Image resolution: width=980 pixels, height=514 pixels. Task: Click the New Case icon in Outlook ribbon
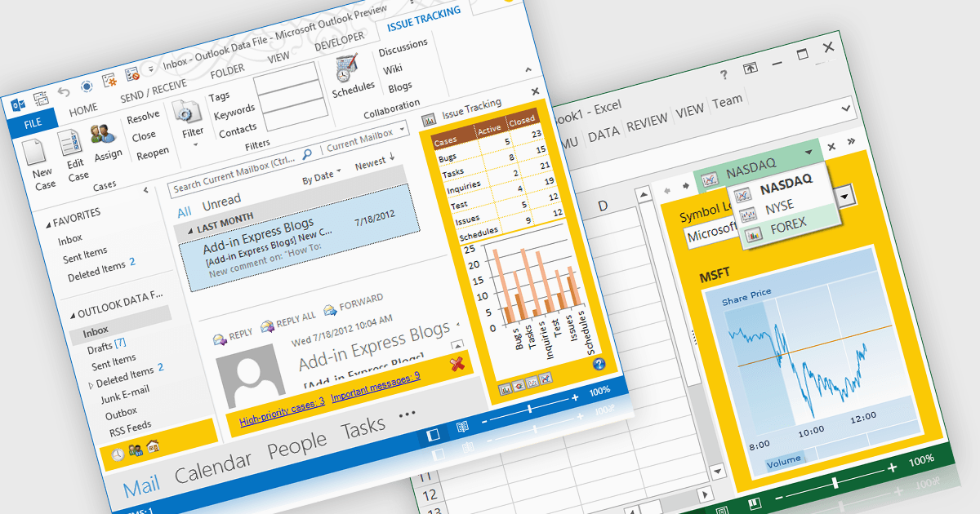point(34,153)
